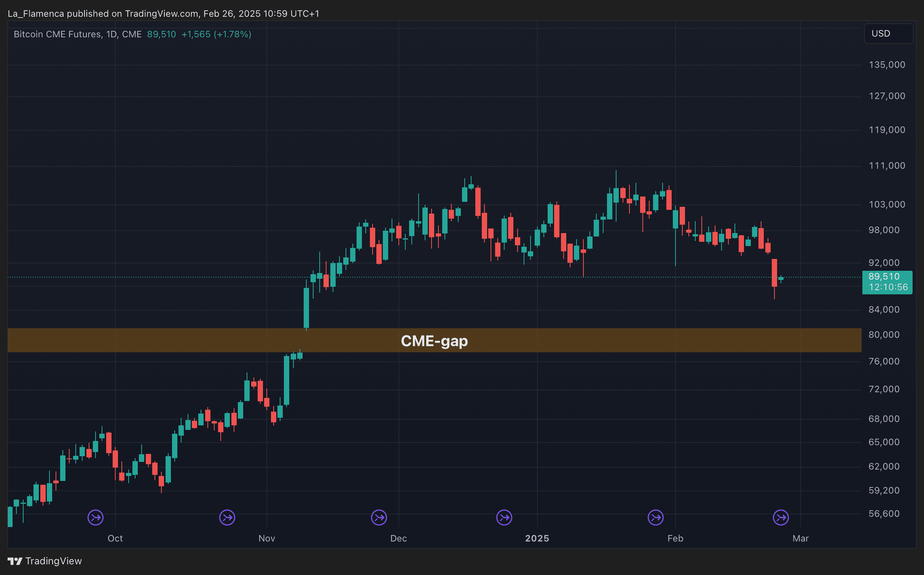Click the 111,000 price axis label
924x575 pixels.
pyautogui.click(x=887, y=166)
